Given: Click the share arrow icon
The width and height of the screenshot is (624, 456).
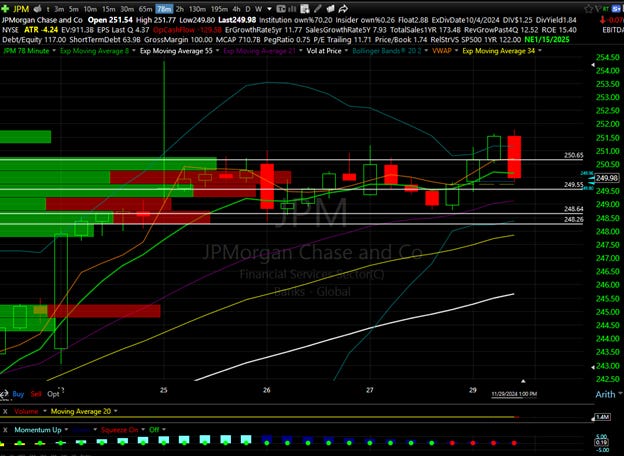Looking at the screenshot, I should (x=343, y=8).
